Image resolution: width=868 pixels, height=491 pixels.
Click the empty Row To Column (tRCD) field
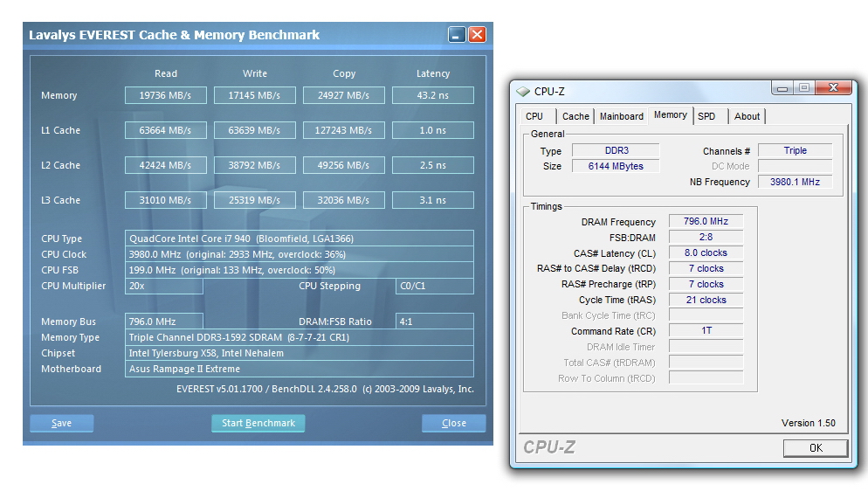pos(706,378)
